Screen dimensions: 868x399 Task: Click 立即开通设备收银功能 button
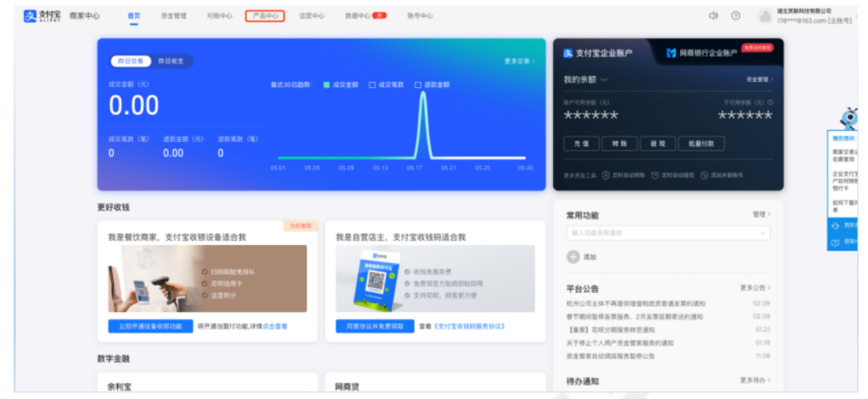click(x=151, y=326)
